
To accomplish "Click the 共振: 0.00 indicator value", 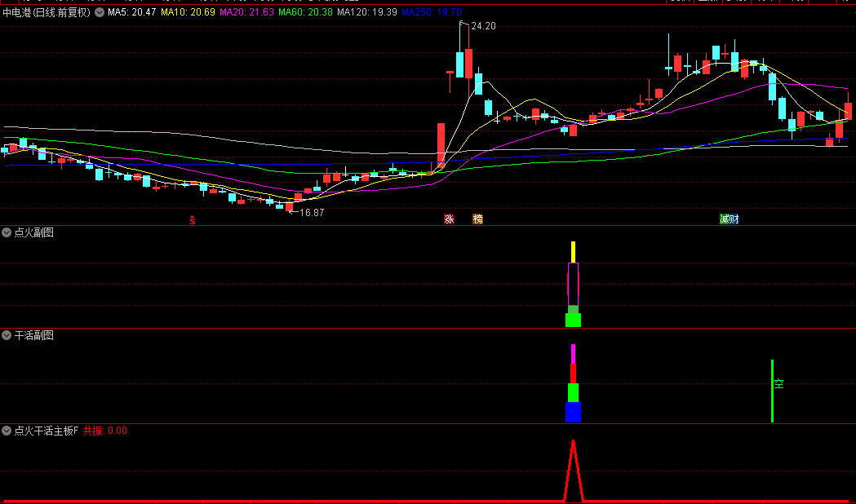I will coord(104,431).
